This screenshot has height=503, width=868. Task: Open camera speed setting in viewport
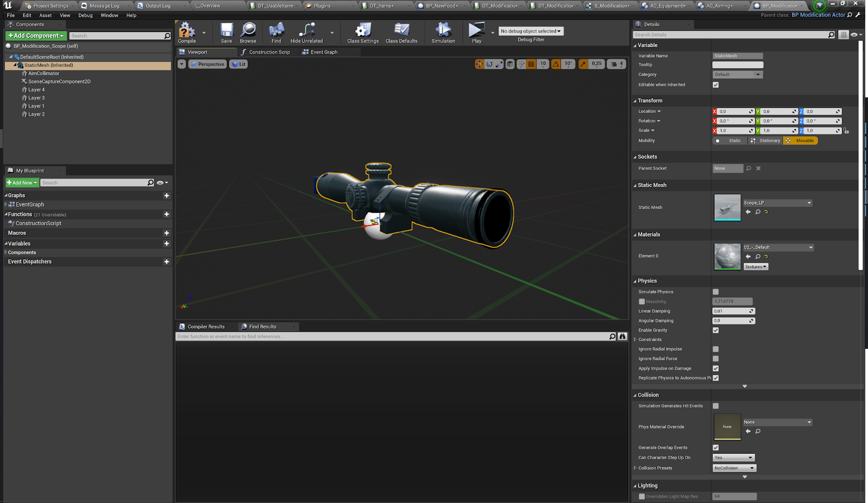click(617, 64)
